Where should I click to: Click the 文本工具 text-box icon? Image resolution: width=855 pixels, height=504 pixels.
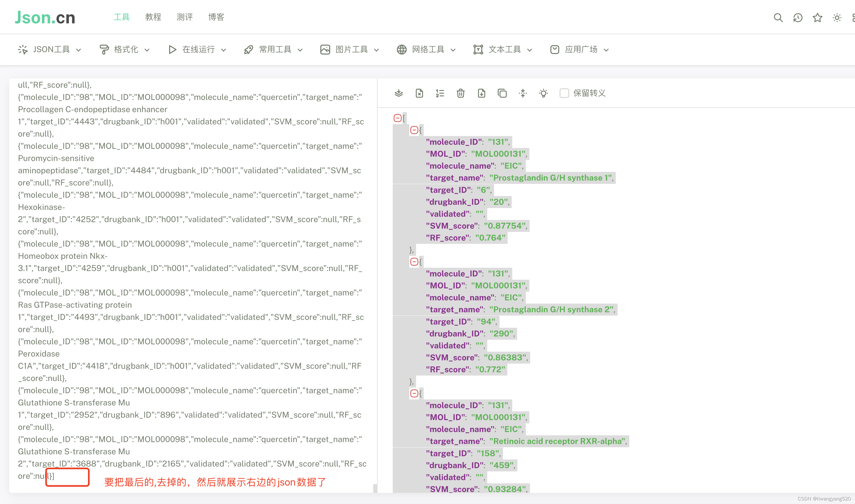[x=478, y=50]
